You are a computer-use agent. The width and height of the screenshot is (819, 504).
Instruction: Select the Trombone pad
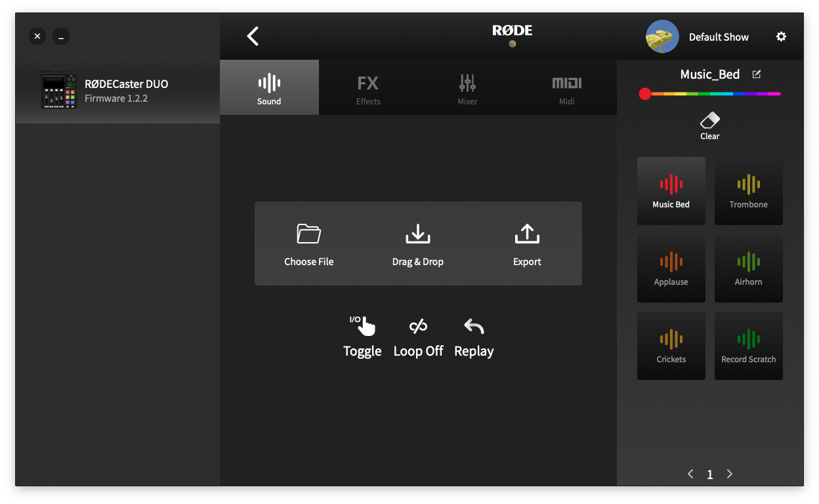point(749,191)
